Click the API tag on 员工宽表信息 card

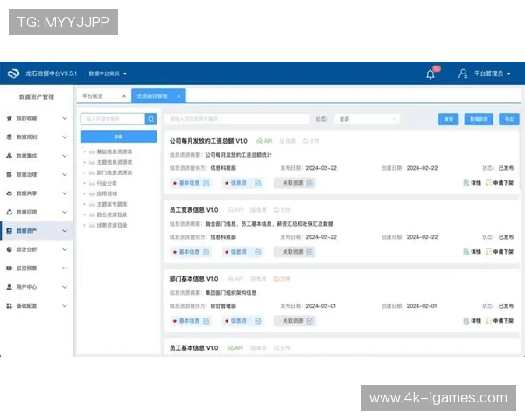[x=235, y=210]
